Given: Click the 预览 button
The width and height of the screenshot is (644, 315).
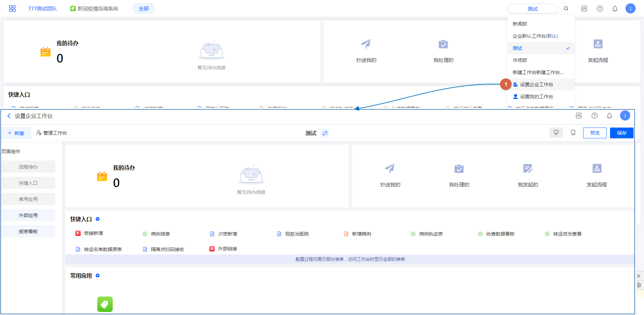Looking at the screenshot, I should point(595,133).
